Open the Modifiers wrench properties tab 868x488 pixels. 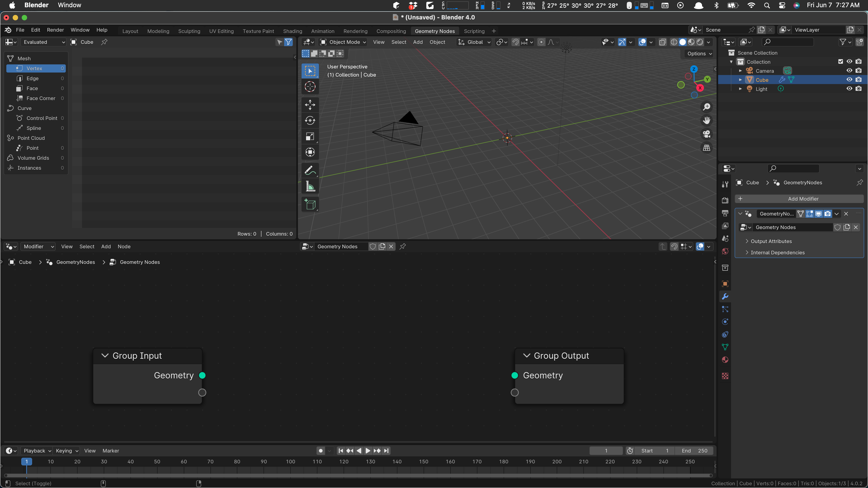pos(725,296)
